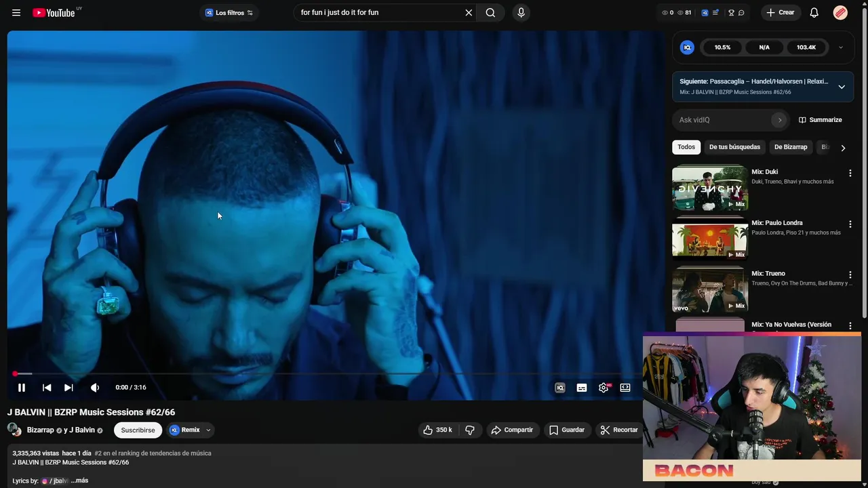Open the account avatar menu
The image size is (868, 488).
pyautogui.click(x=840, y=12)
